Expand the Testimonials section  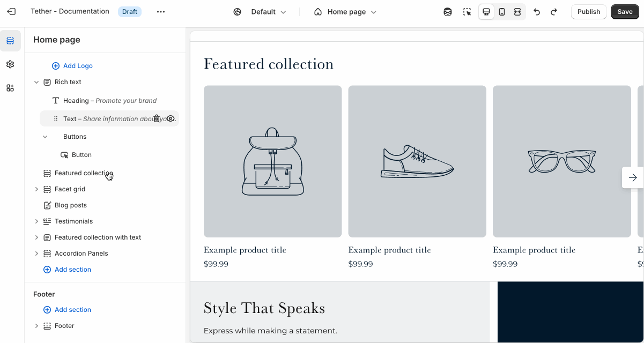[36, 221]
